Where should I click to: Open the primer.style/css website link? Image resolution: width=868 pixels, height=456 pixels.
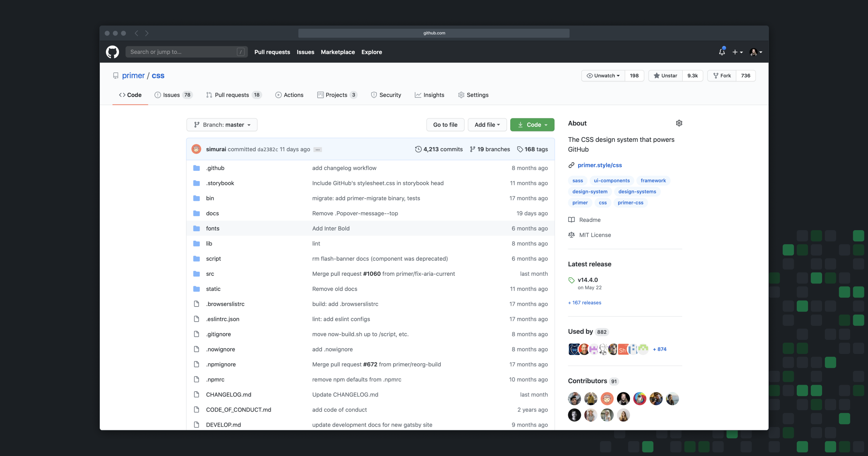coord(599,165)
